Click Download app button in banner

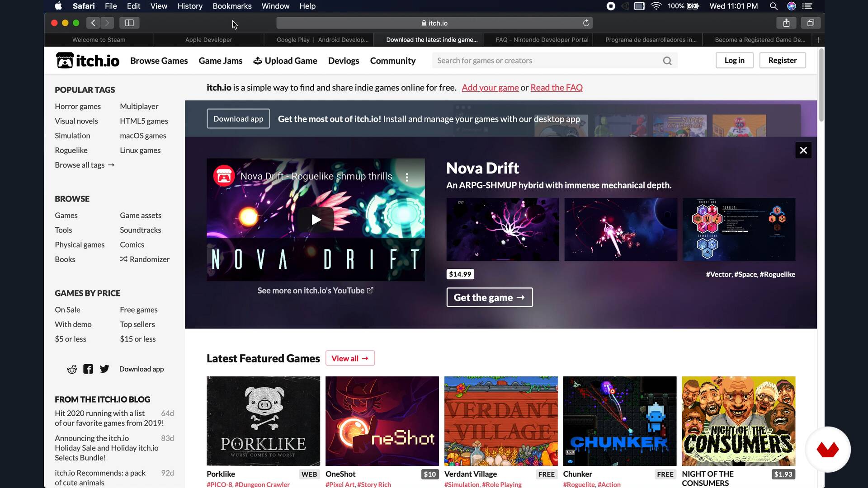[x=238, y=119]
